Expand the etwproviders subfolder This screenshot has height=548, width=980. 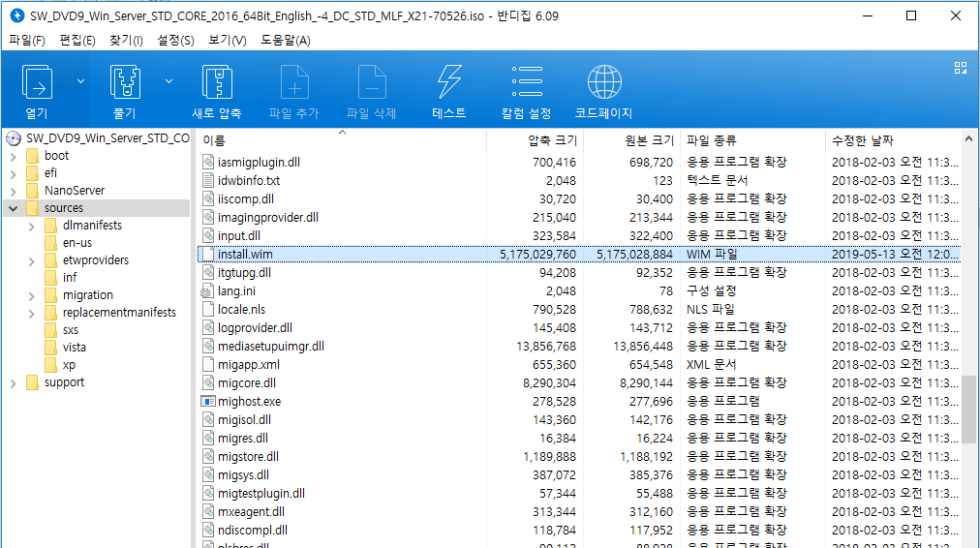pos(31,261)
